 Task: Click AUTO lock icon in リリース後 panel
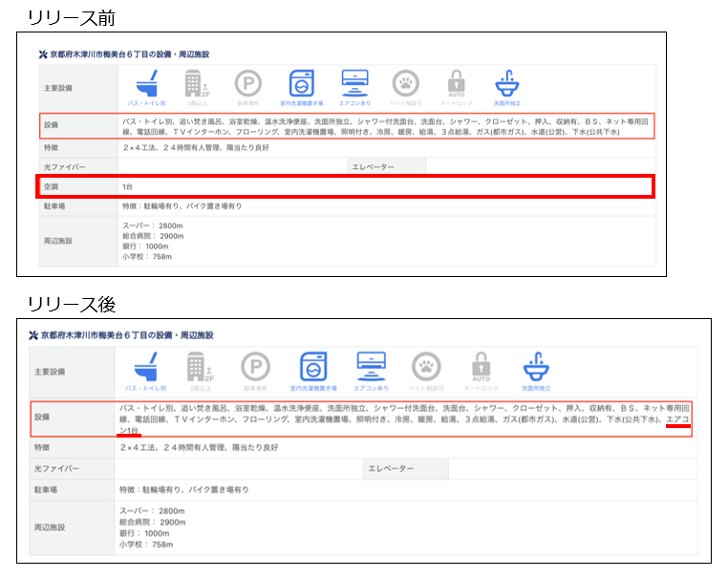481,367
